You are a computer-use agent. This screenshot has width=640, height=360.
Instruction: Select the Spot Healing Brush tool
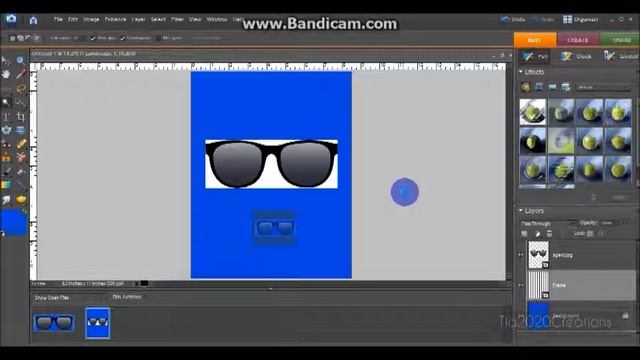[20, 144]
